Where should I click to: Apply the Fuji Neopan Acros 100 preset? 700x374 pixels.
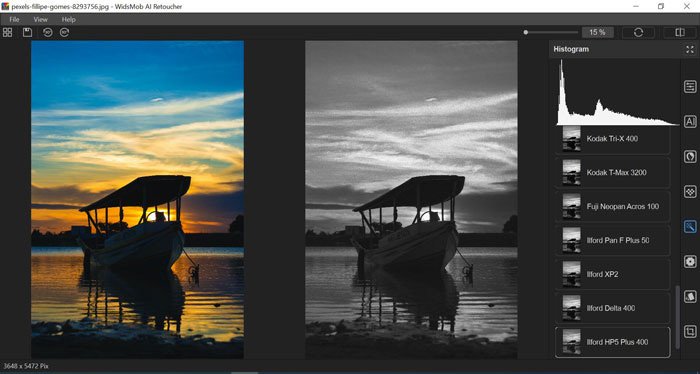[x=612, y=206]
